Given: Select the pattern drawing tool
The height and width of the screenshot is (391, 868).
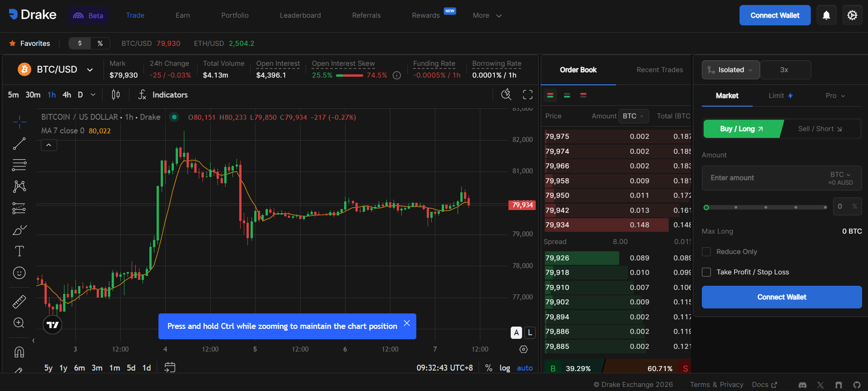Looking at the screenshot, I should (x=19, y=186).
